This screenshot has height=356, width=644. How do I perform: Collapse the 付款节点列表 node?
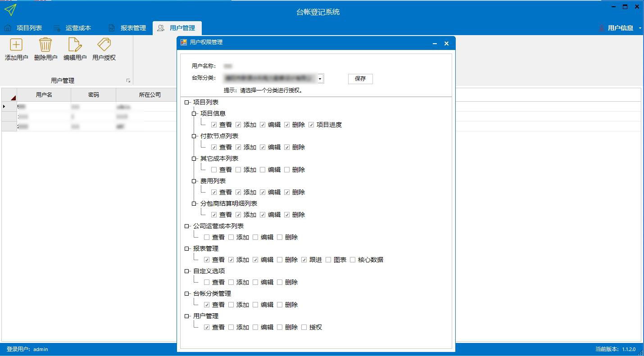[x=194, y=136]
